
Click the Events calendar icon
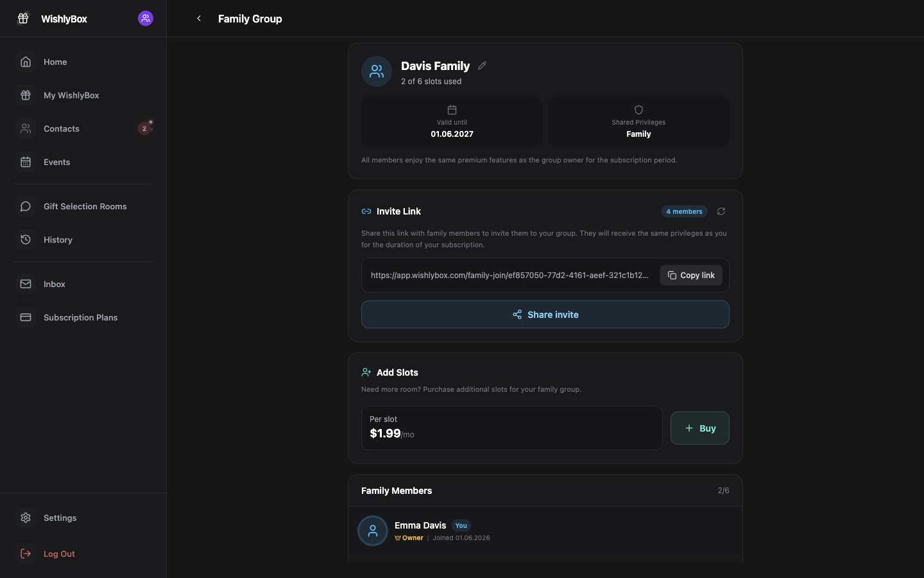coord(26,162)
